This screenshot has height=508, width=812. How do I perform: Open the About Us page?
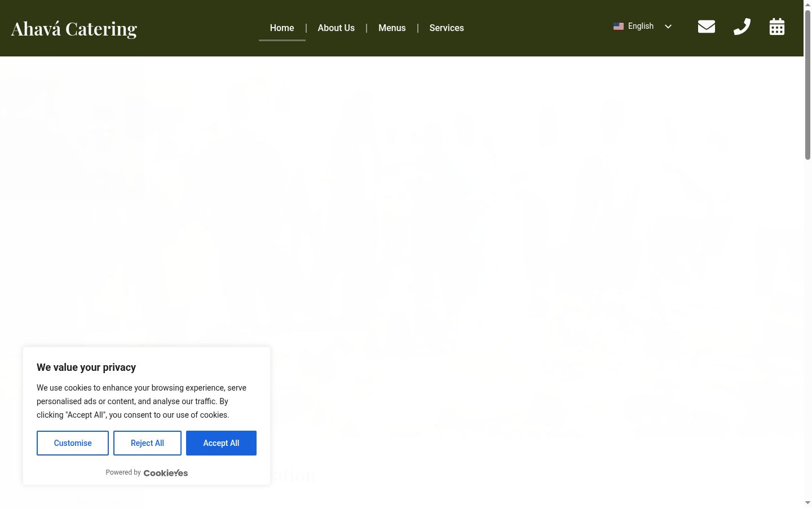coord(336,28)
